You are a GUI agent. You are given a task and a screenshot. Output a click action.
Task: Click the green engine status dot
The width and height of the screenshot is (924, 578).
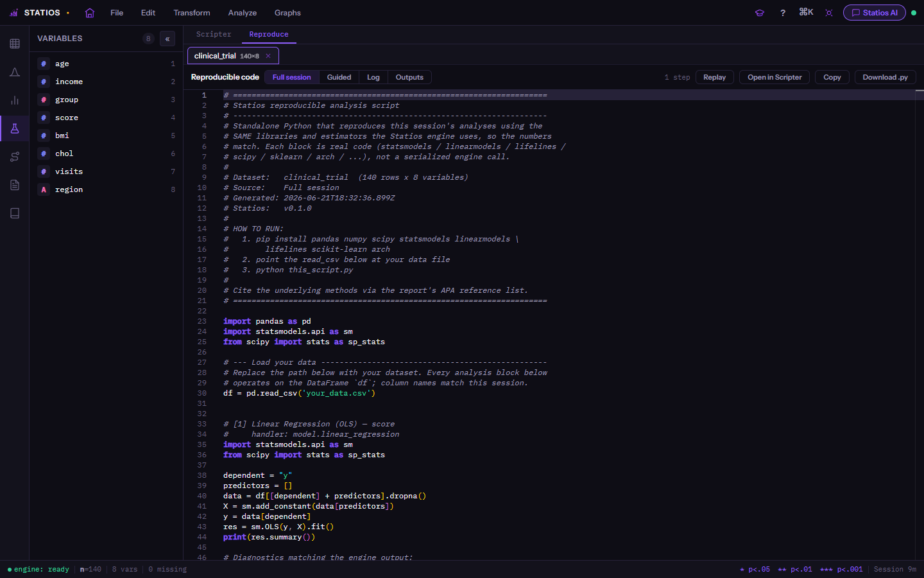pos(914,13)
